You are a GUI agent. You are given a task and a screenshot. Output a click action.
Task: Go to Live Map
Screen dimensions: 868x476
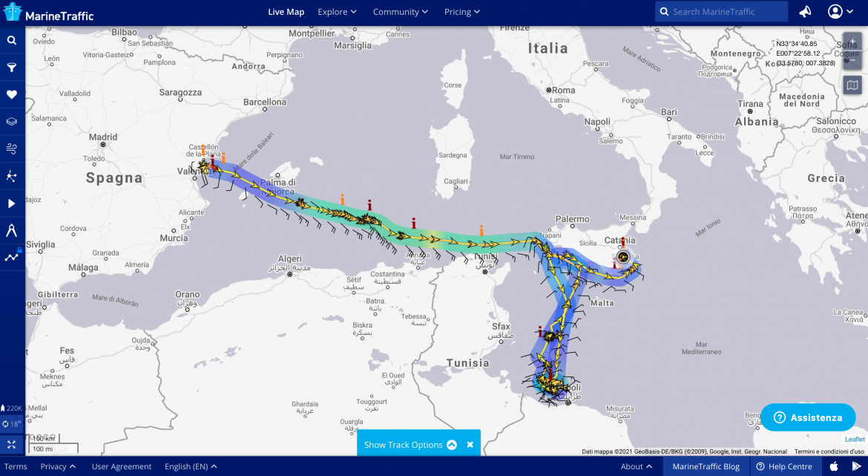pos(286,12)
